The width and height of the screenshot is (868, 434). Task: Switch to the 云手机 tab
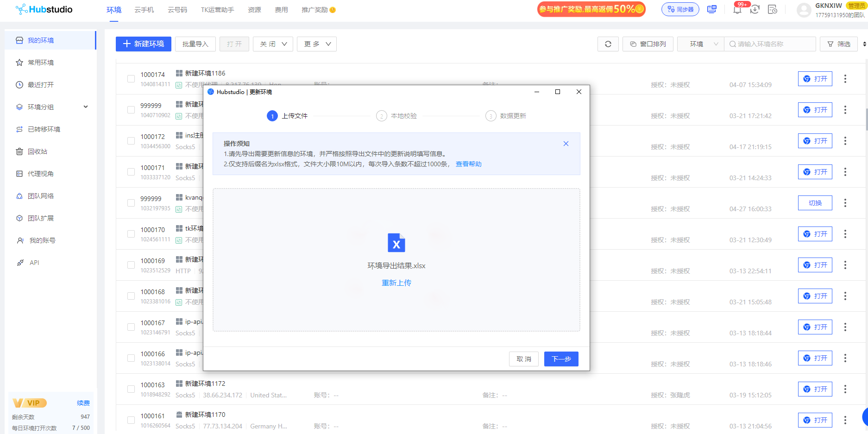(x=144, y=9)
